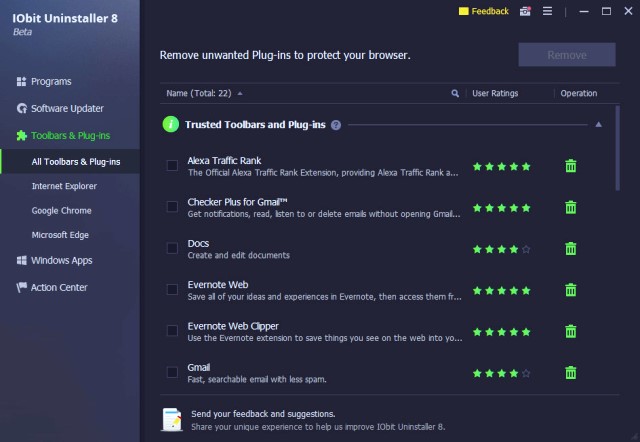Click the Operation column header
640x442 pixels.
tap(579, 93)
